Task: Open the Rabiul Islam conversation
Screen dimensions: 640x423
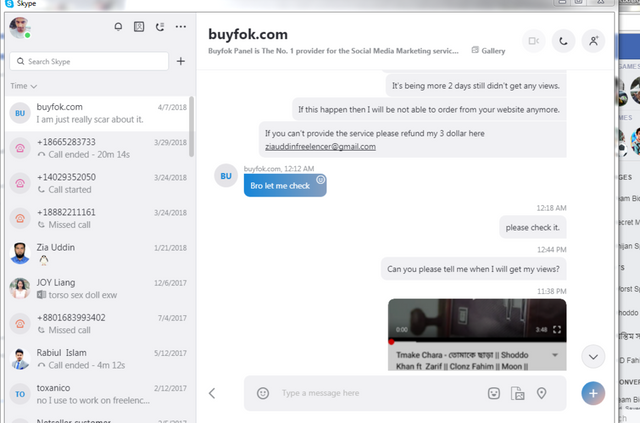Action: [98, 359]
